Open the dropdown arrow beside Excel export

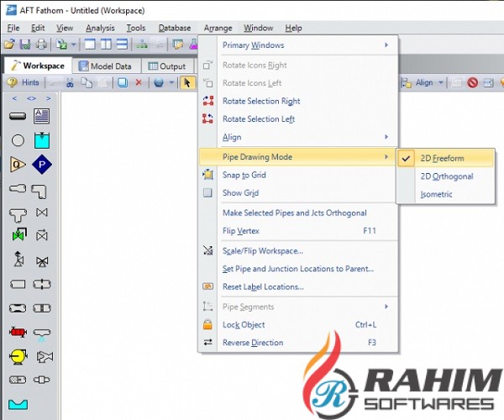tap(74, 44)
